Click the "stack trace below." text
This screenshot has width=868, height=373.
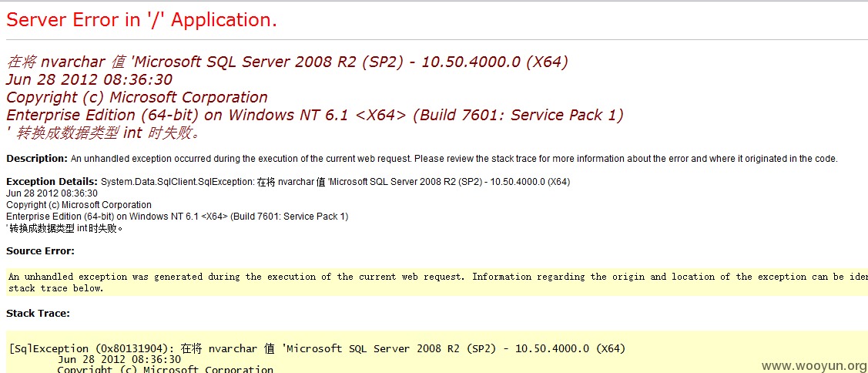tap(56, 288)
